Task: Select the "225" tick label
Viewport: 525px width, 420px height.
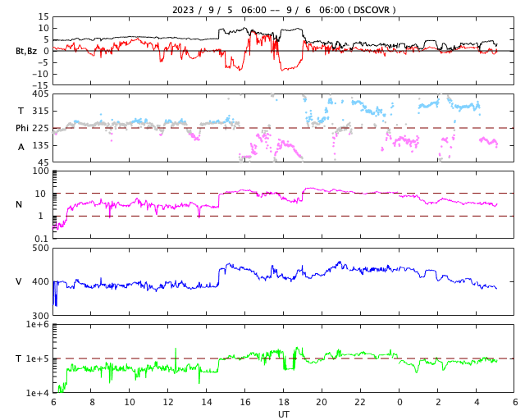Action: [40, 128]
